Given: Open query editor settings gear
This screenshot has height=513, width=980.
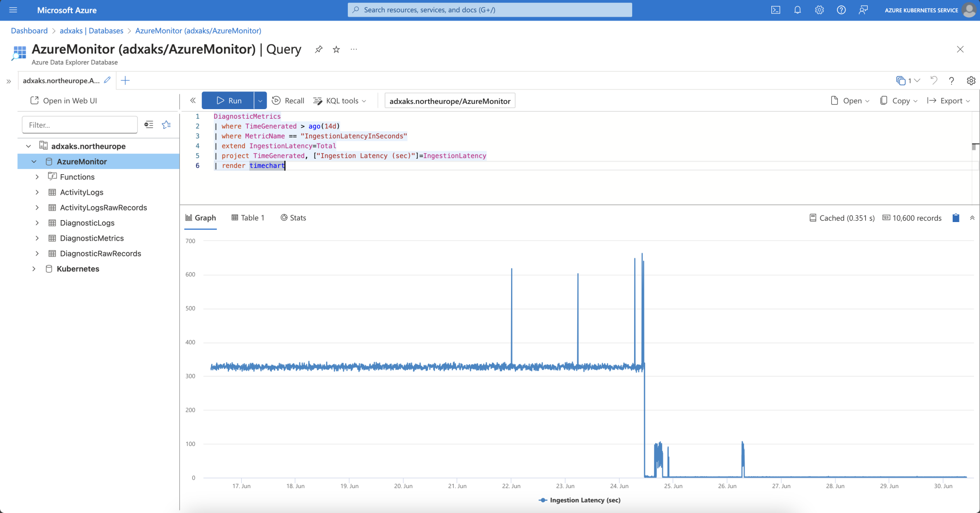Looking at the screenshot, I should [x=971, y=80].
